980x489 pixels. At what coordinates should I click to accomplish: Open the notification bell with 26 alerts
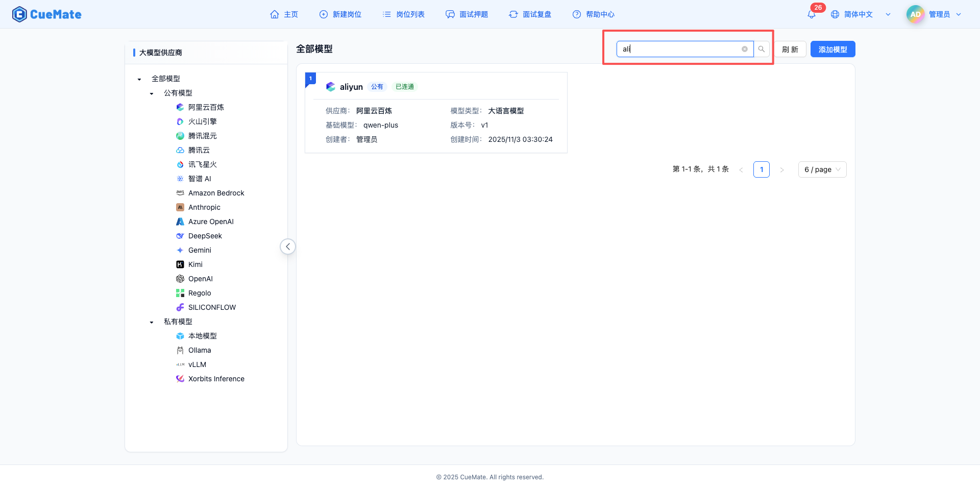pyautogui.click(x=811, y=14)
